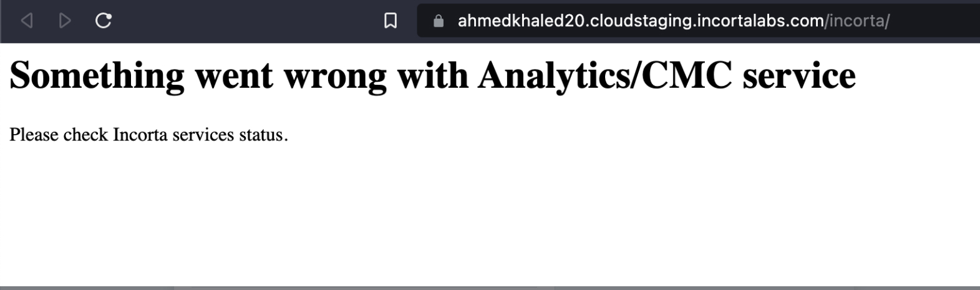
Task: Click the /incorta/ path in the URL
Action: 857,21
